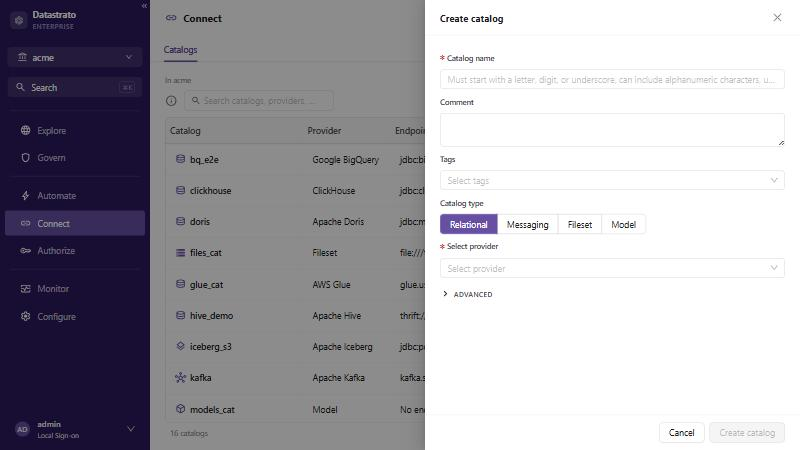Switch to the Catalogs tab
800x450 pixels.
pos(180,50)
